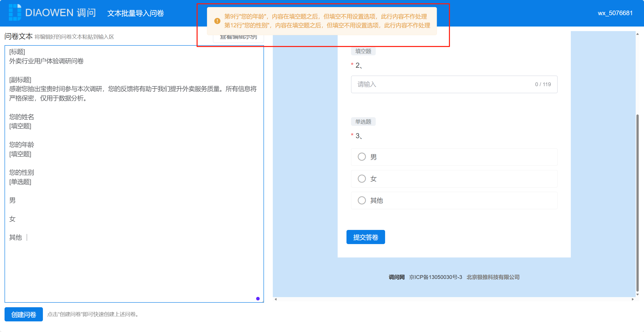The height and width of the screenshot is (332, 644).
Task: Click the 提交答卷 button
Action: pos(365,237)
